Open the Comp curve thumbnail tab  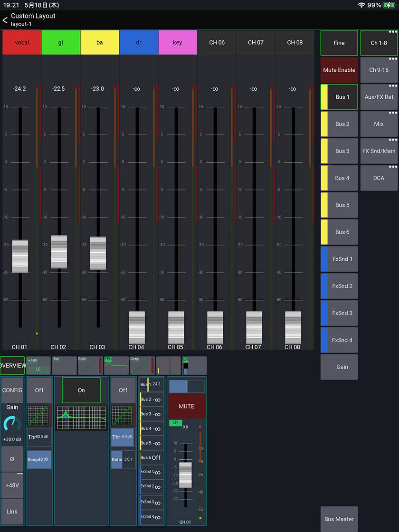[x=142, y=365]
